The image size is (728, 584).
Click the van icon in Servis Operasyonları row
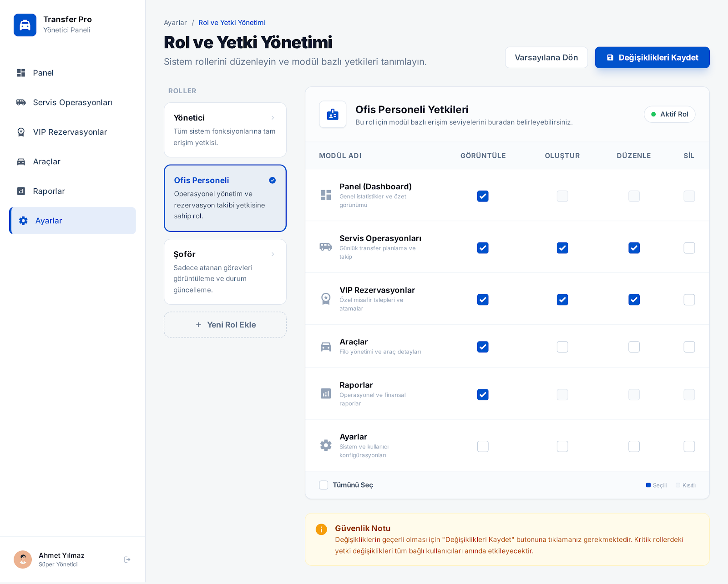pyautogui.click(x=326, y=247)
